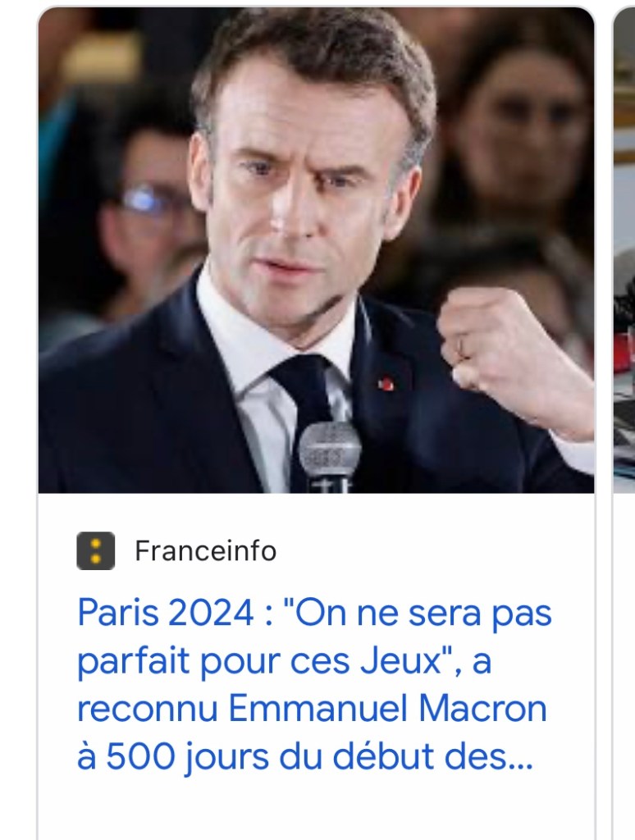This screenshot has width=635, height=840.
Task: Click the white area of the next card
Action: coord(624,664)
